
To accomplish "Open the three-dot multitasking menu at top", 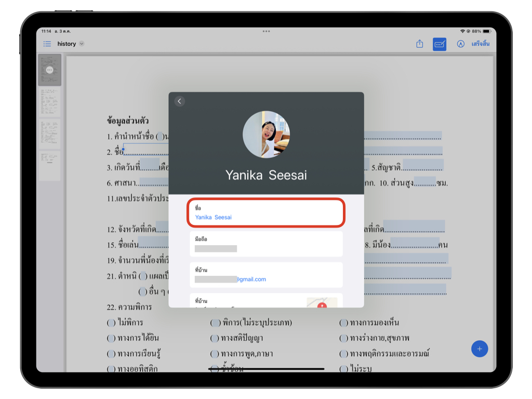I will click(x=266, y=31).
